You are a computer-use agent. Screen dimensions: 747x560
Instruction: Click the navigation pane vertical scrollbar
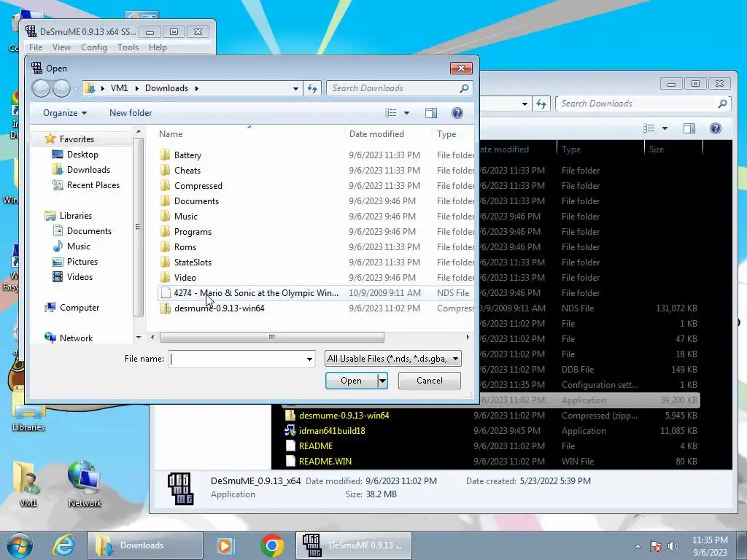[138, 227]
